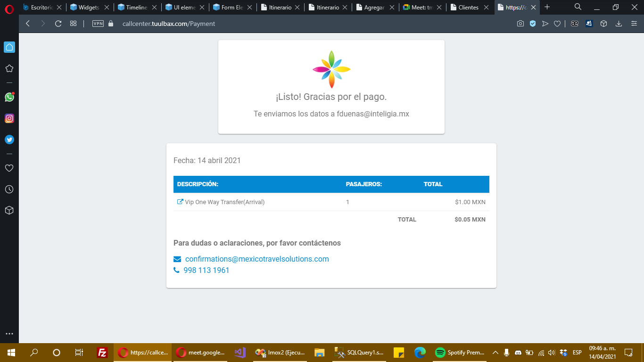The width and height of the screenshot is (644, 362).
Task: Switch to the Widgets tab
Action: [90, 7]
